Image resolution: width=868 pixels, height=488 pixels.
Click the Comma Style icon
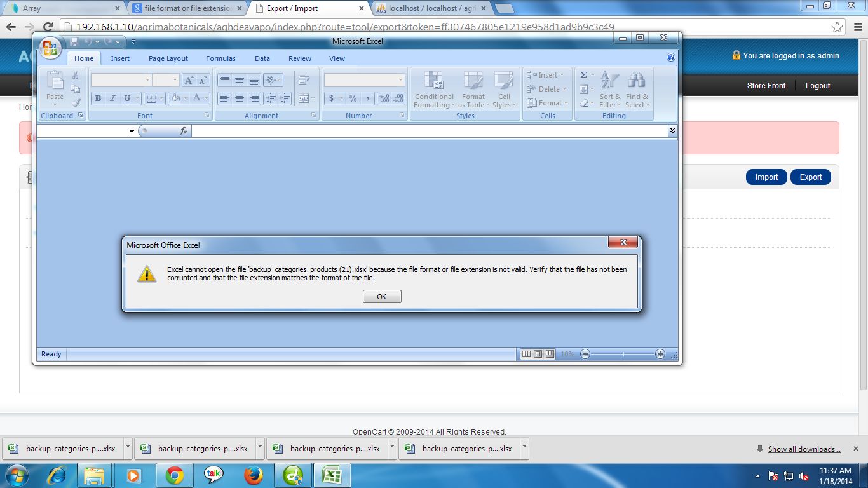click(367, 98)
